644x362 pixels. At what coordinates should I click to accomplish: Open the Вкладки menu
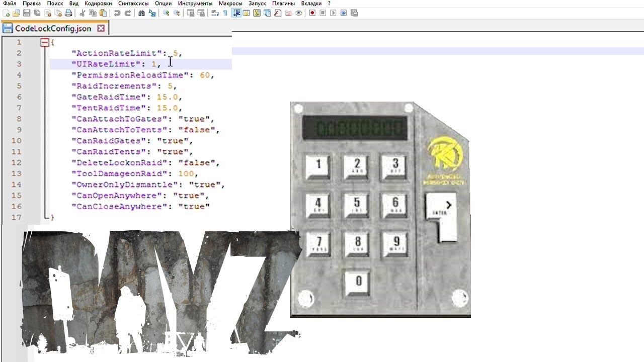311,4
